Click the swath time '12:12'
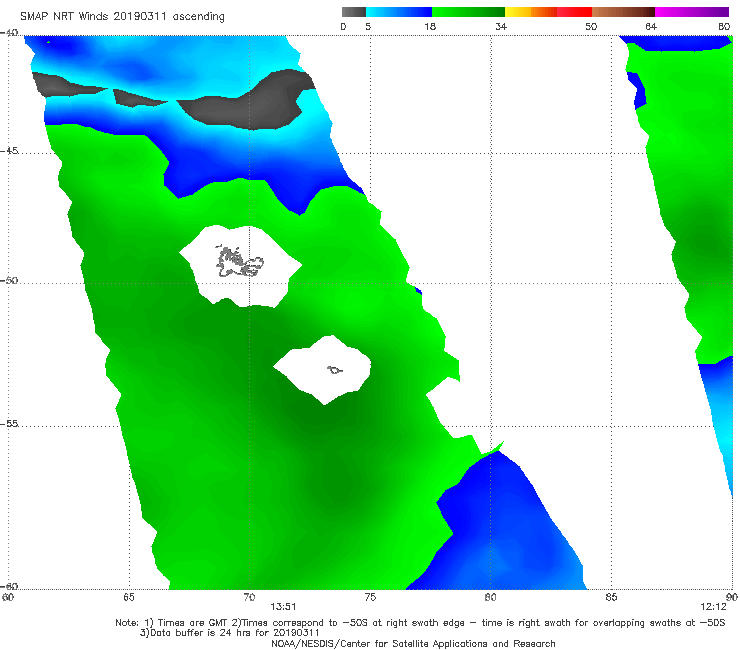Image resolution: width=740 pixels, height=650 pixels. pos(713,607)
